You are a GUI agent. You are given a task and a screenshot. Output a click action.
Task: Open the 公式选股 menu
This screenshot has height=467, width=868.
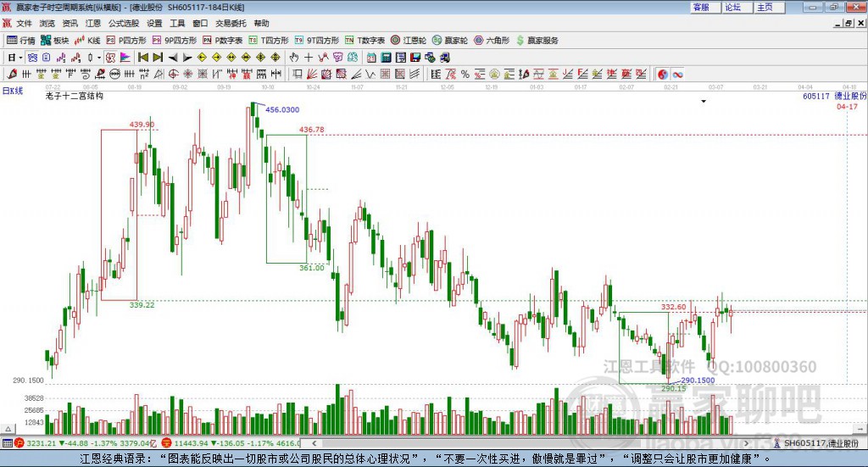[124, 23]
